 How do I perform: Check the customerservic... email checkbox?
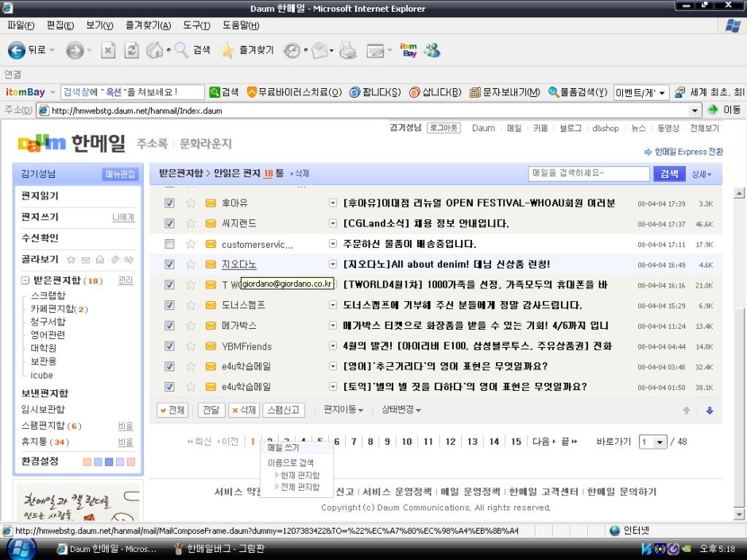169,245
